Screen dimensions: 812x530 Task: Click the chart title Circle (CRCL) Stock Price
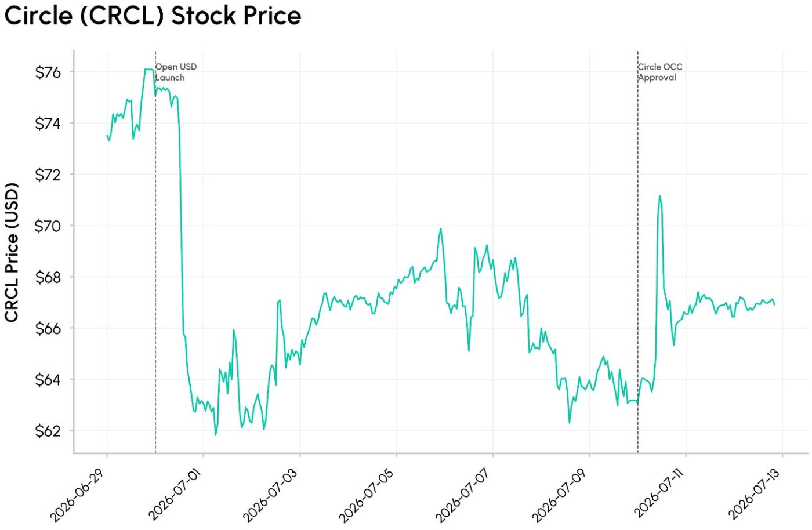point(153,16)
